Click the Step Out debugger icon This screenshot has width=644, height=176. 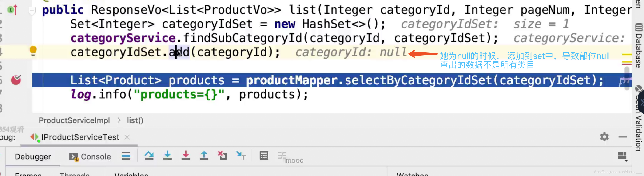(x=204, y=156)
